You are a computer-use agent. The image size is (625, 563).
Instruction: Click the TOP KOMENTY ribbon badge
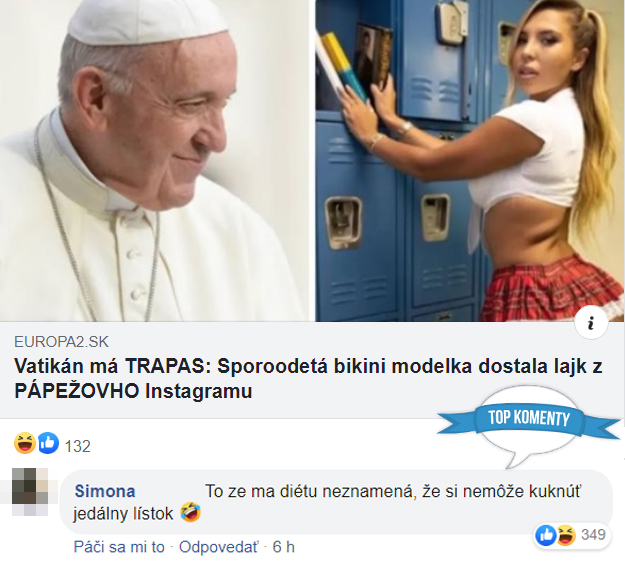point(529,418)
